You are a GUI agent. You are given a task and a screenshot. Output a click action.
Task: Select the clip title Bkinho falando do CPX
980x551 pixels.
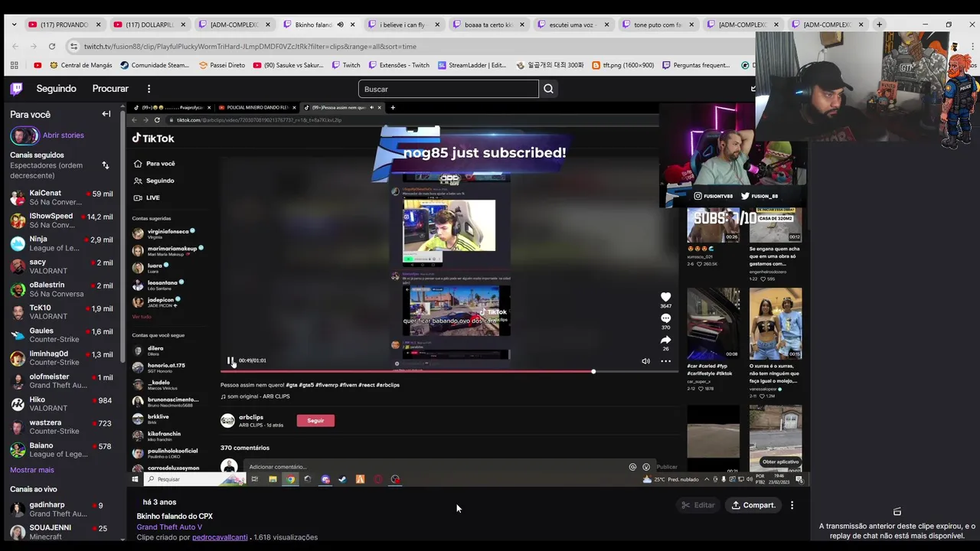pos(175,517)
